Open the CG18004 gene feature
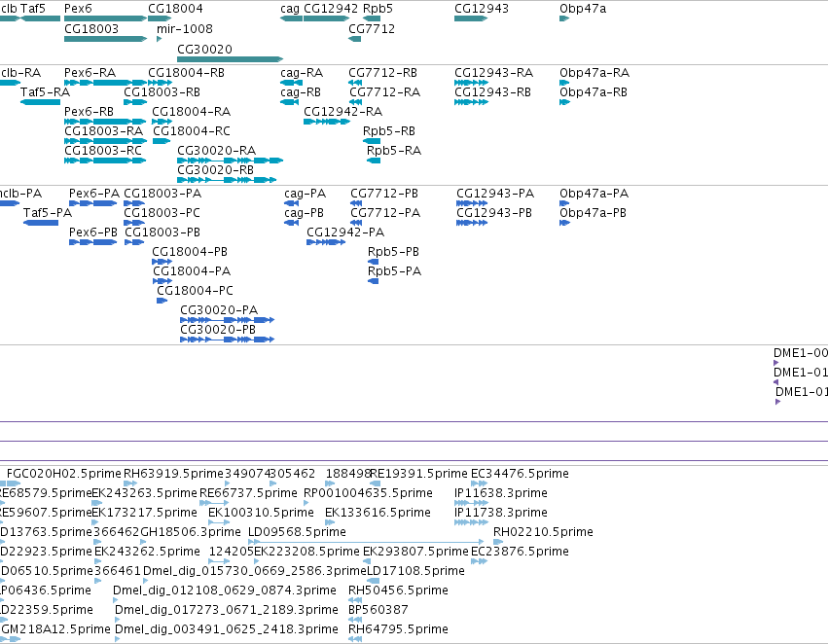 [x=160, y=18]
